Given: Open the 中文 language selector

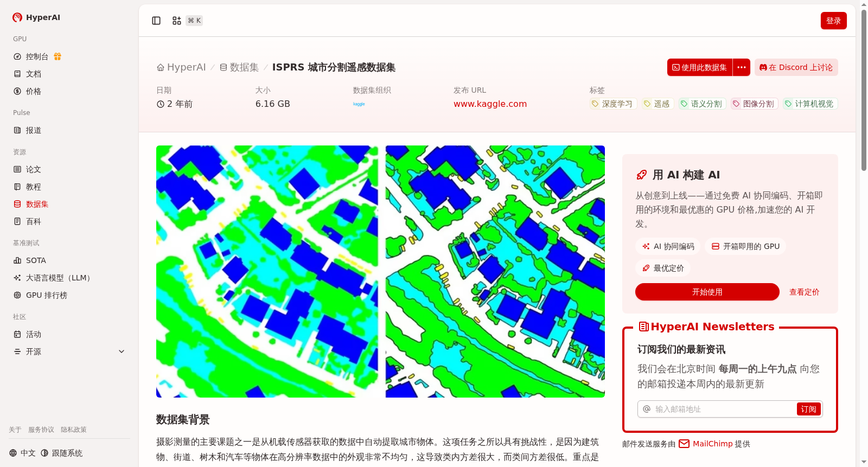Looking at the screenshot, I should tap(22, 453).
